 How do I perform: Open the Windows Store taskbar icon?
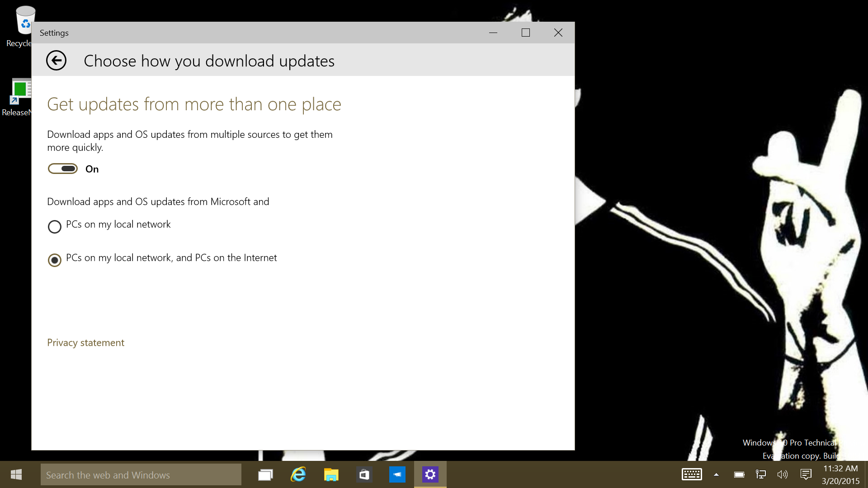click(364, 475)
